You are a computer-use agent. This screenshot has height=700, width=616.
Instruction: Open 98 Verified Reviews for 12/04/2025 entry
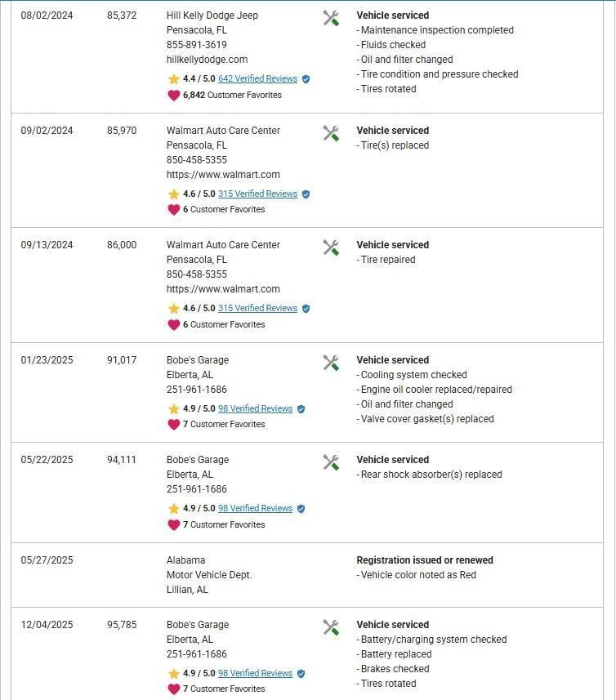pos(255,674)
